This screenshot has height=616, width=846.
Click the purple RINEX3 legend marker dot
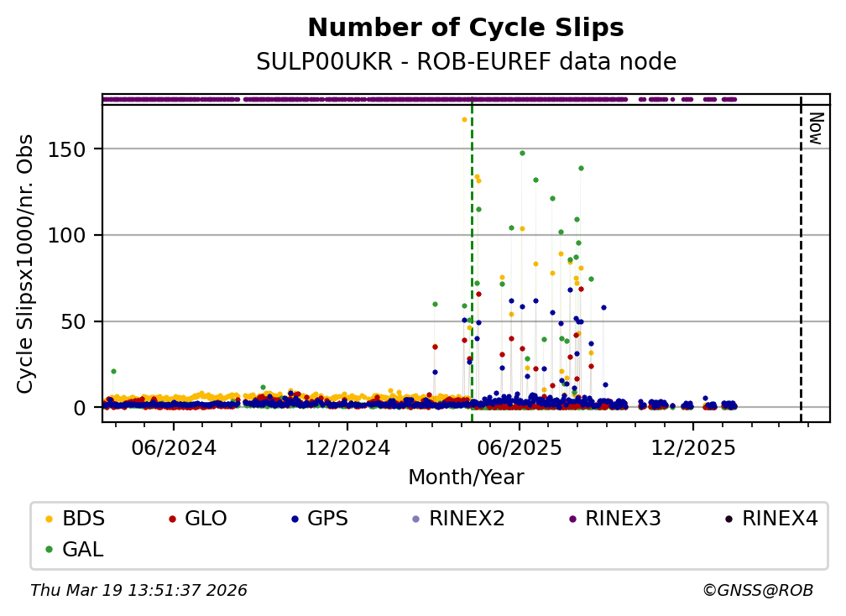[572, 519]
